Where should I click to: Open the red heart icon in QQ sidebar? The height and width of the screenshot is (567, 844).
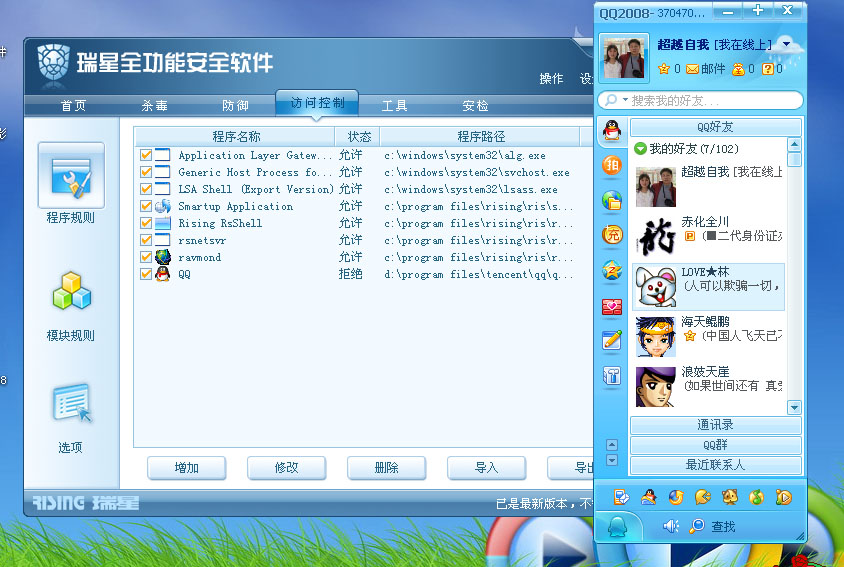point(612,306)
